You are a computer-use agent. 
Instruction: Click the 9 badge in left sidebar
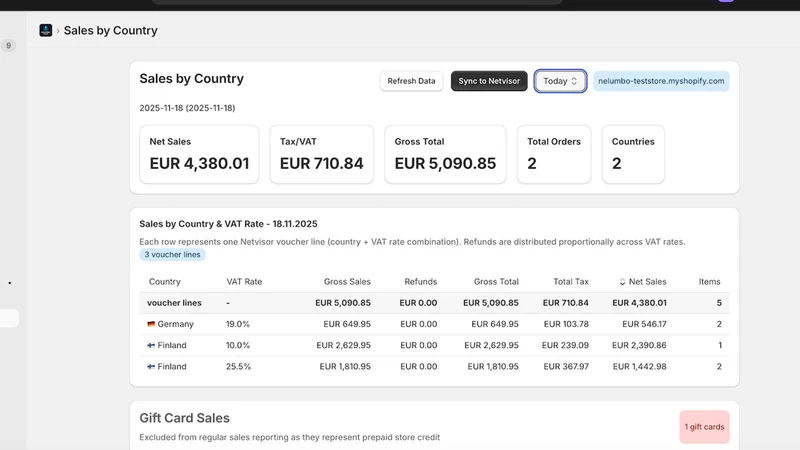(8, 45)
